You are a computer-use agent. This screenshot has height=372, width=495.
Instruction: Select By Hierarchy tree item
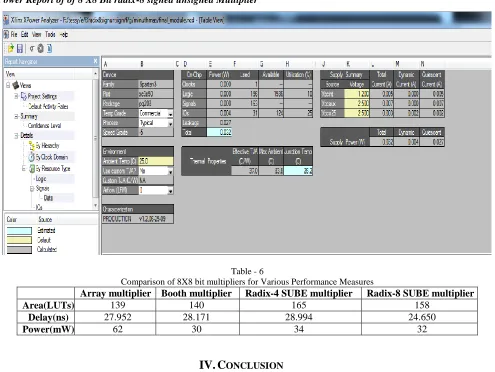pyautogui.click(x=47, y=146)
